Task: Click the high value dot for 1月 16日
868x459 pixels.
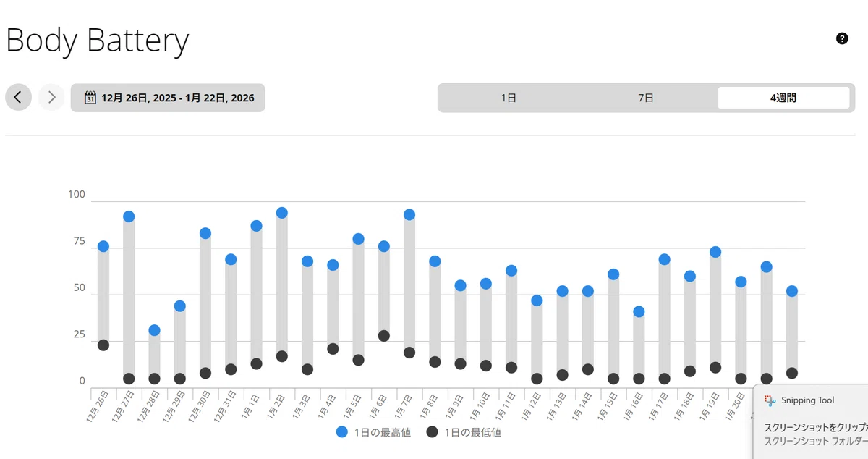Action: (x=639, y=312)
